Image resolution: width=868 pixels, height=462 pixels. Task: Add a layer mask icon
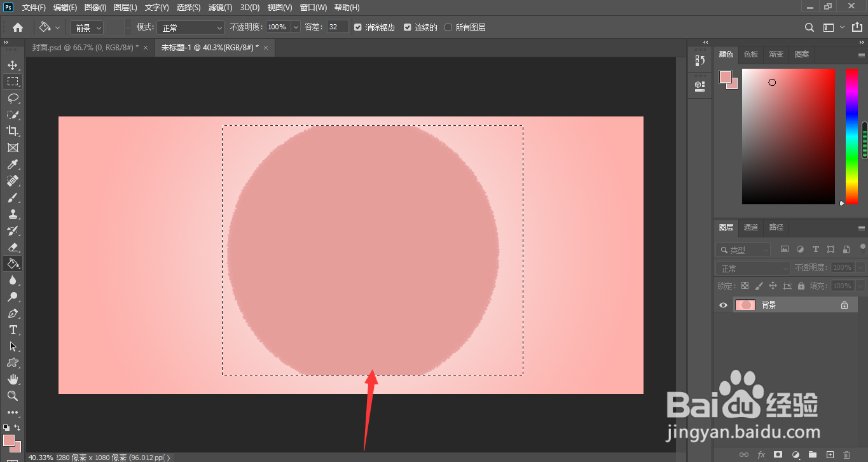click(778, 454)
